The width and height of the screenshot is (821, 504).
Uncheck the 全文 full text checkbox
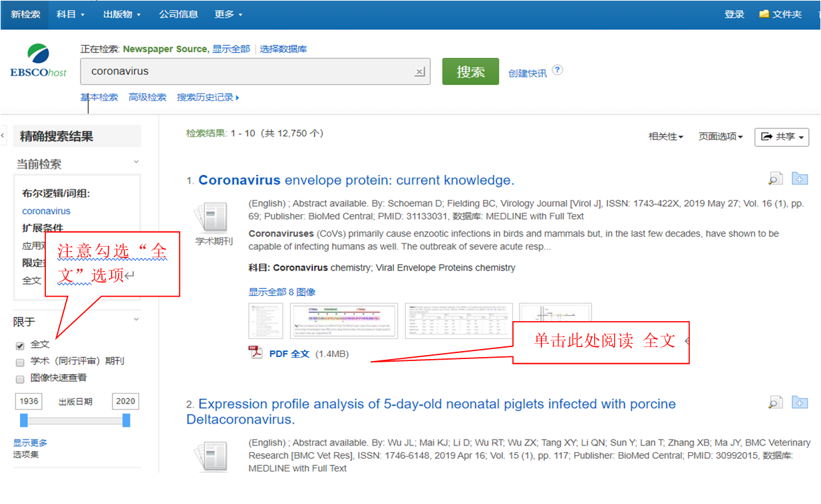tap(20, 346)
